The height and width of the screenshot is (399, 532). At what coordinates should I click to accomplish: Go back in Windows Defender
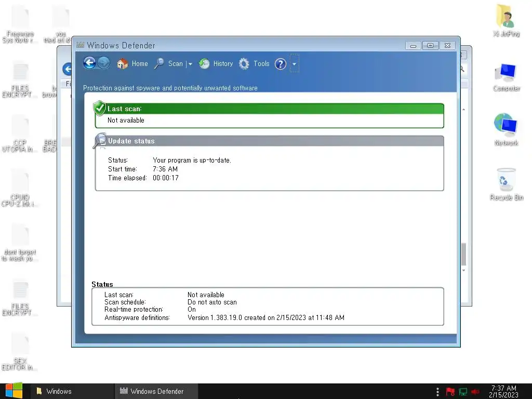(x=89, y=63)
